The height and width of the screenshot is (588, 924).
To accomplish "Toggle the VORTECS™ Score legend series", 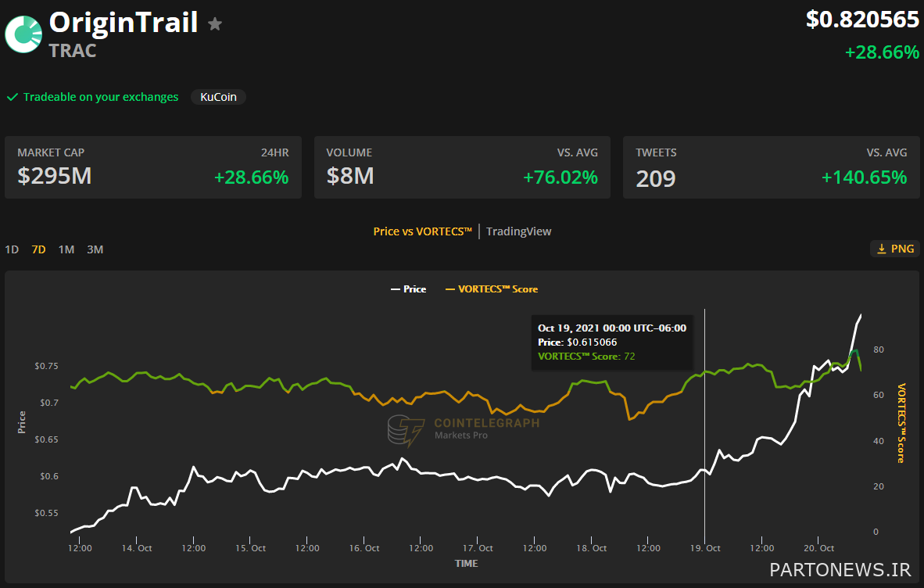I will 492,289.
